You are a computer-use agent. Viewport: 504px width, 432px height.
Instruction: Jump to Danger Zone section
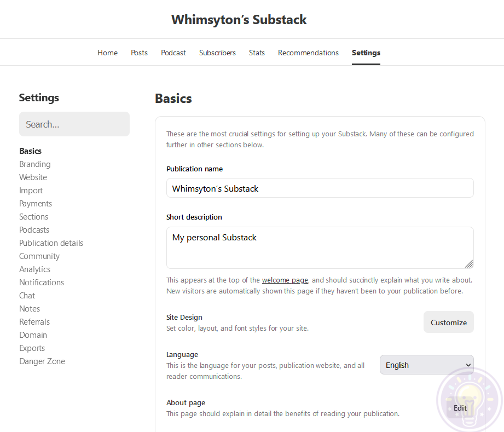pyautogui.click(x=42, y=361)
